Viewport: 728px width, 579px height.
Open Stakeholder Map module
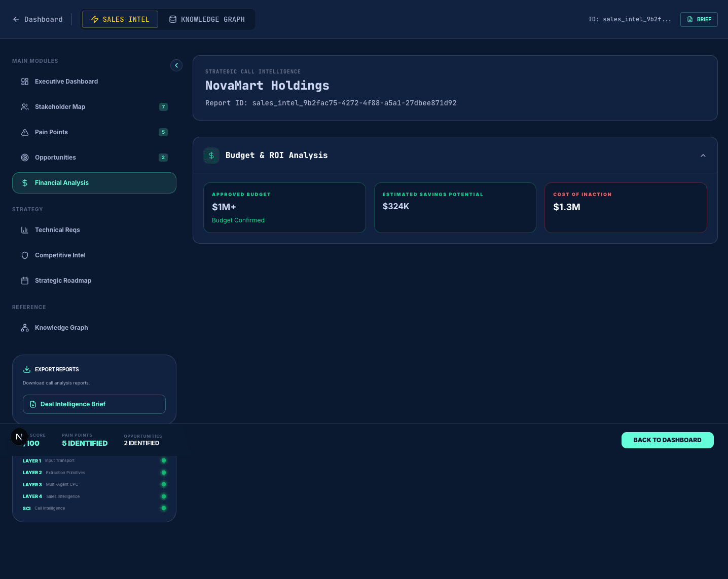pyautogui.click(x=94, y=107)
